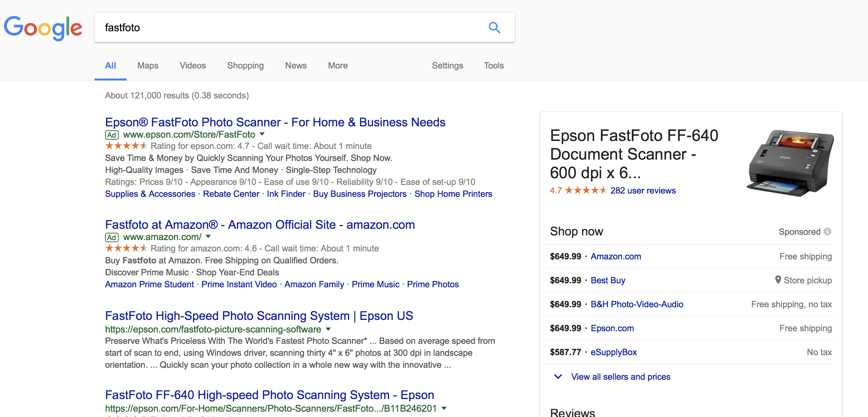Image resolution: width=868 pixels, height=417 pixels.
Task: Expand dropdown arrow next to www.amazon.com/
Action: pyautogui.click(x=208, y=236)
